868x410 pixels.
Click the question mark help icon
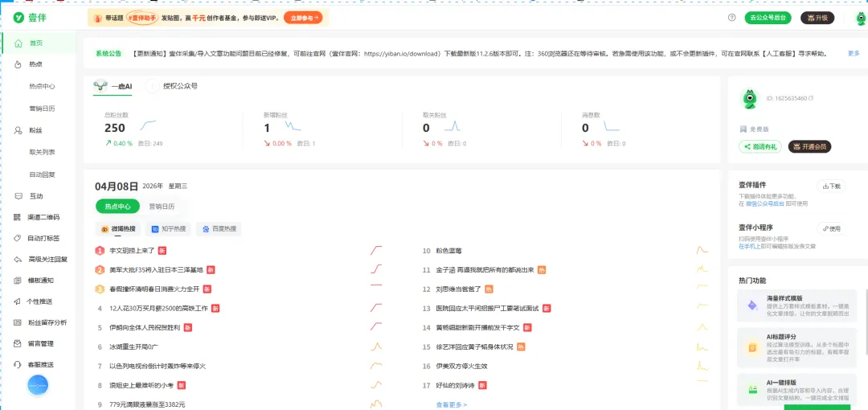pyautogui.click(x=732, y=18)
